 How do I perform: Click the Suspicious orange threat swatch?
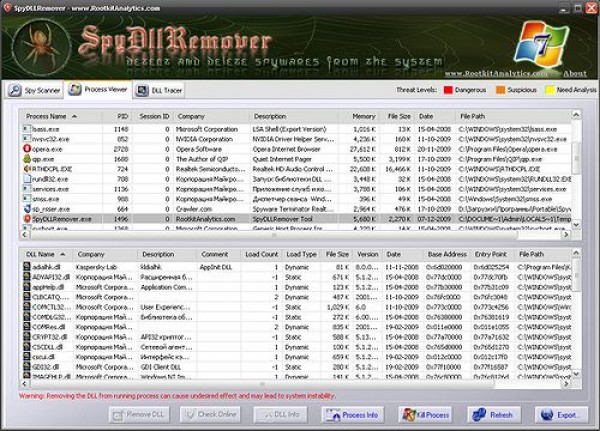pos(501,90)
